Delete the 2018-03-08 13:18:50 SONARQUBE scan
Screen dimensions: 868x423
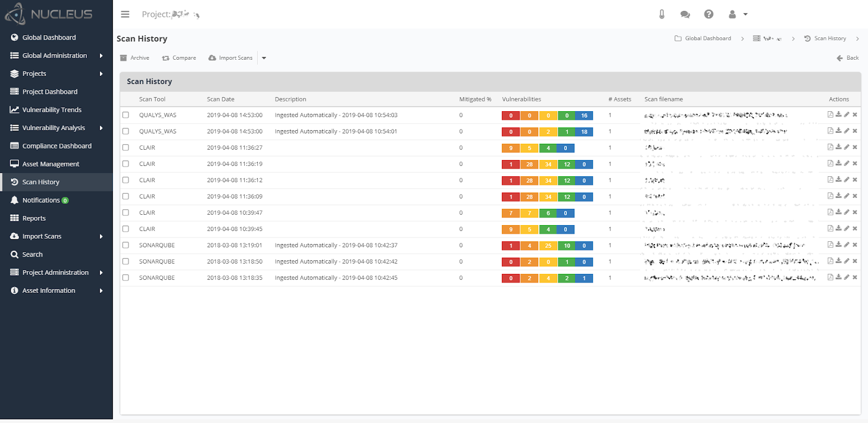(x=854, y=261)
